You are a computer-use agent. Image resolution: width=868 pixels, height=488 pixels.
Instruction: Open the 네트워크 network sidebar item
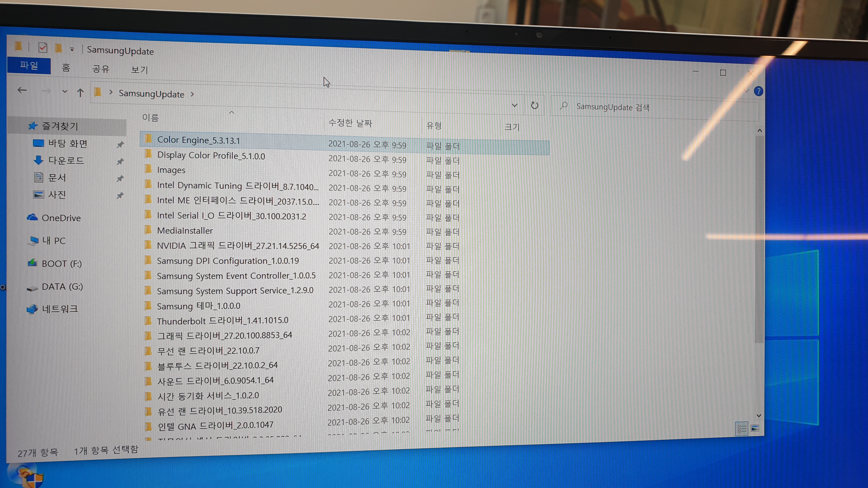click(60, 309)
